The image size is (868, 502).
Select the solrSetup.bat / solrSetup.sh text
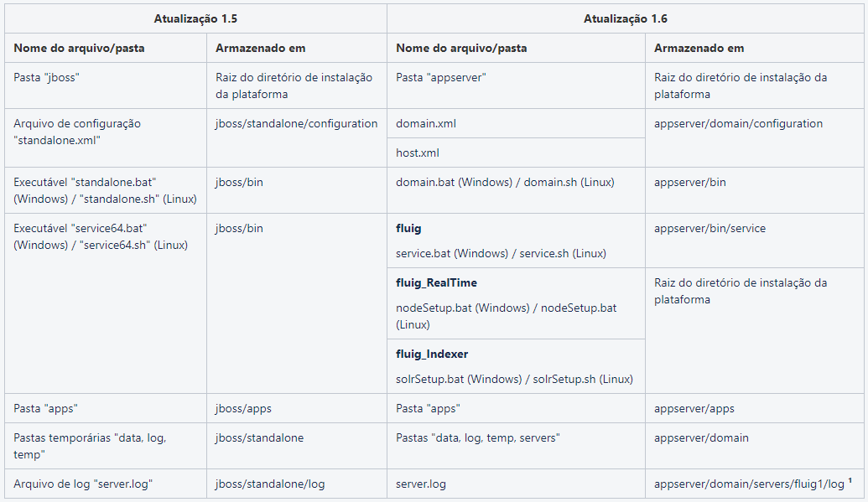click(x=514, y=379)
